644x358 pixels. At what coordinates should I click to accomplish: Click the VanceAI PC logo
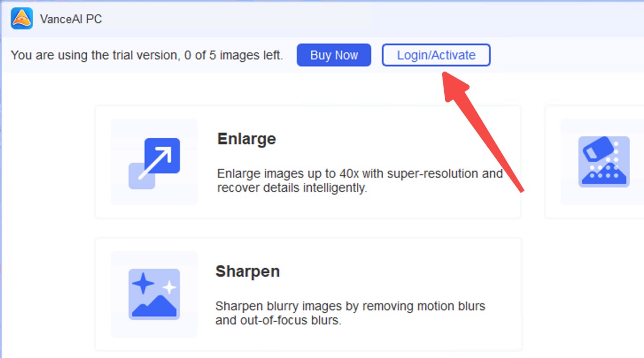tap(21, 18)
